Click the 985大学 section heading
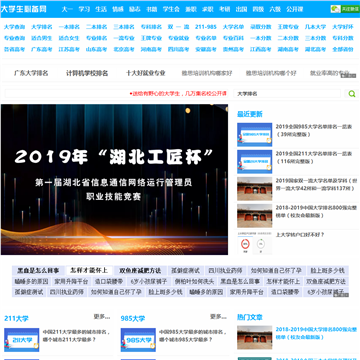 click(133, 318)
